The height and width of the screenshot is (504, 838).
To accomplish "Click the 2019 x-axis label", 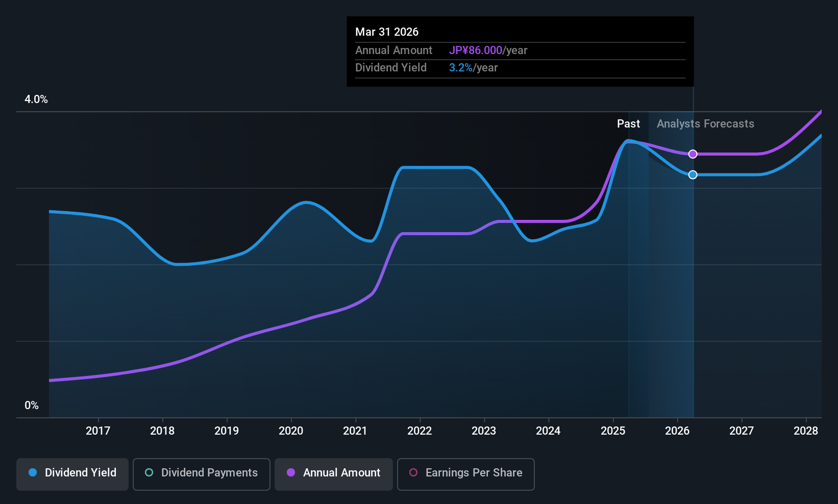I will (x=227, y=431).
